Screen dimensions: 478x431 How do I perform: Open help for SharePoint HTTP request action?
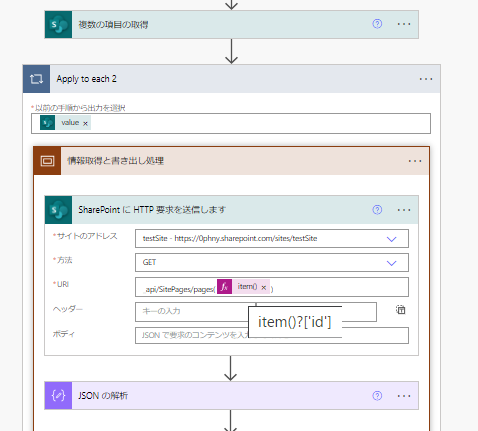[377, 210]
